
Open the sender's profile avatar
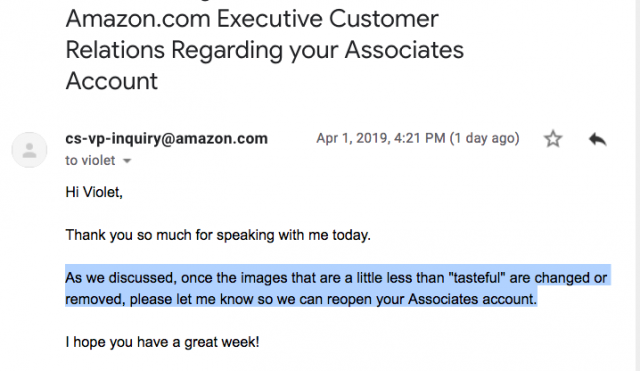point(29,150)
